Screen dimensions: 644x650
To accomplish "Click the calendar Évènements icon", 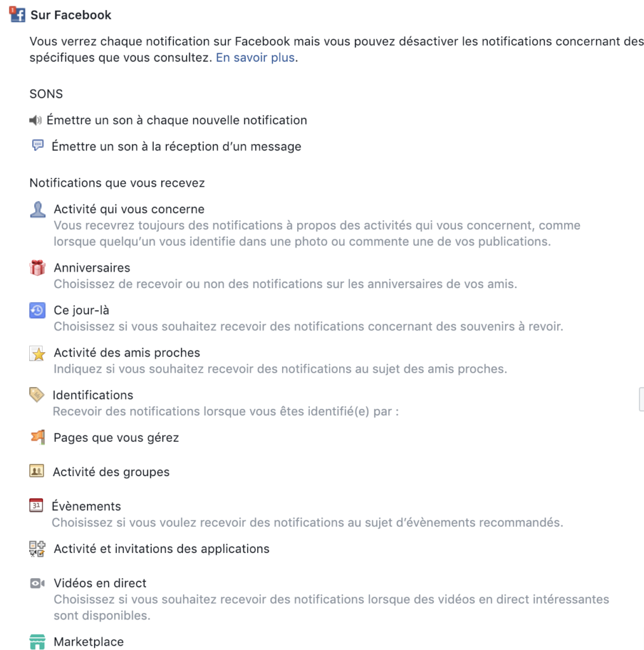I will tap(36, 505).
